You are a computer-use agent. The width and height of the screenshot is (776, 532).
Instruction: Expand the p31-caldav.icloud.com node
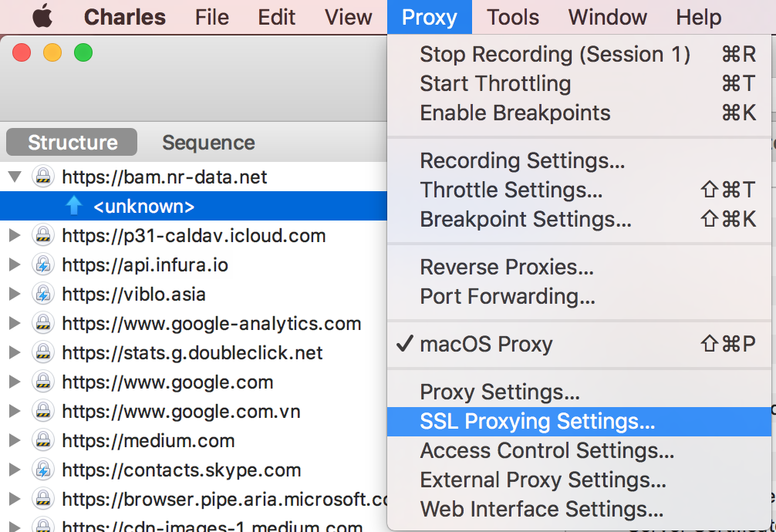[x=14, y=236]
